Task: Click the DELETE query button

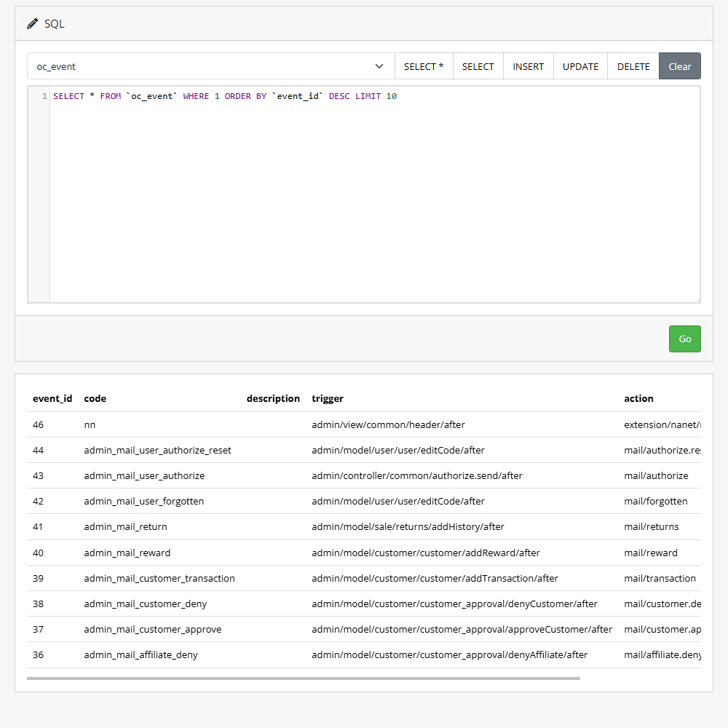Action: (633, 66)
